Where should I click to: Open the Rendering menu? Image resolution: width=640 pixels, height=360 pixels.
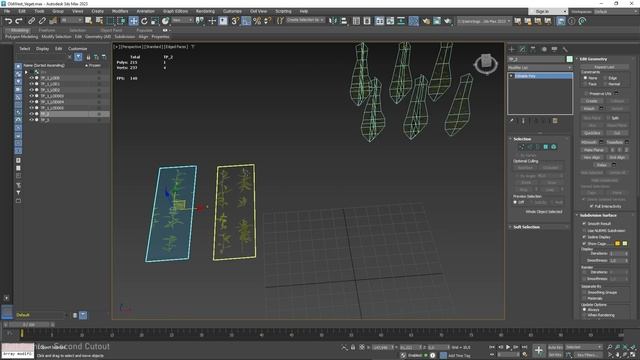click(x=205, y=11)
